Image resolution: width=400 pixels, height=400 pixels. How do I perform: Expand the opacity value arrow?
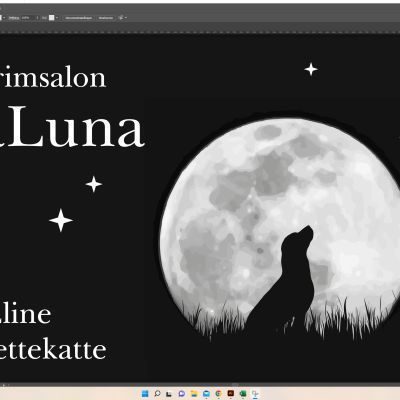37,18
